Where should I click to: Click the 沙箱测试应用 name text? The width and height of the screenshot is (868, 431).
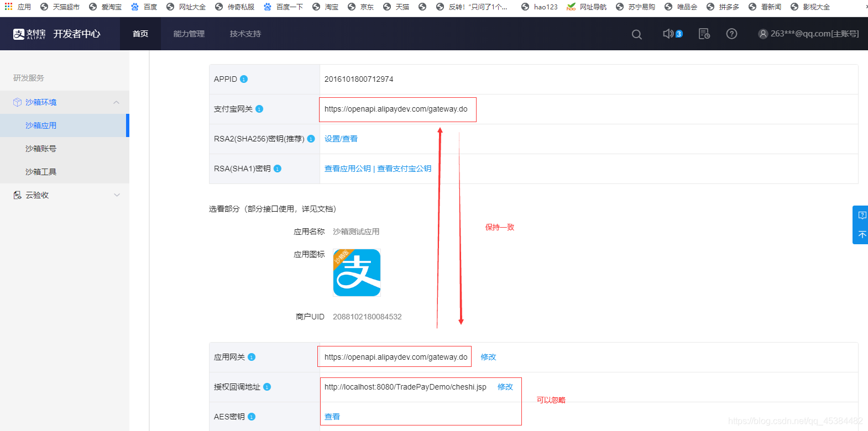(x=356, y=232)
